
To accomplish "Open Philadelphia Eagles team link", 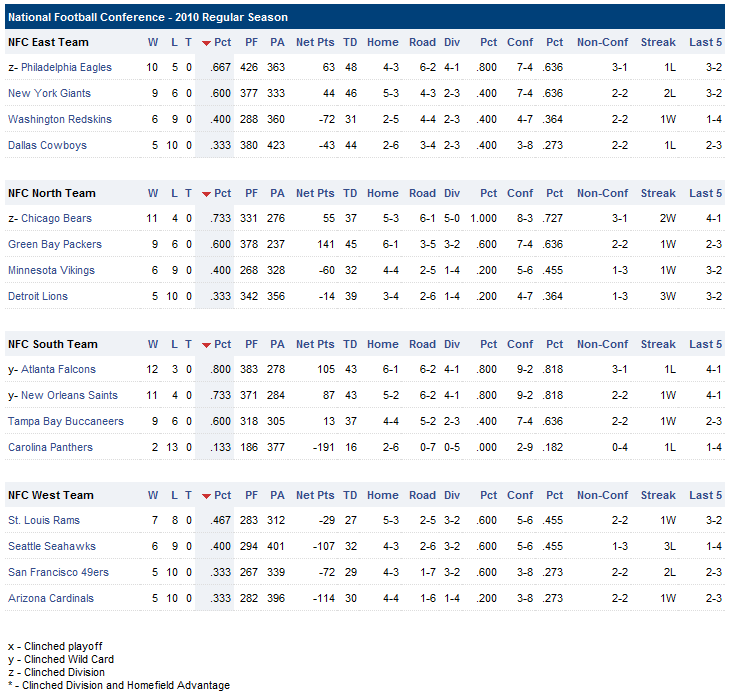I will click(66, 67).
